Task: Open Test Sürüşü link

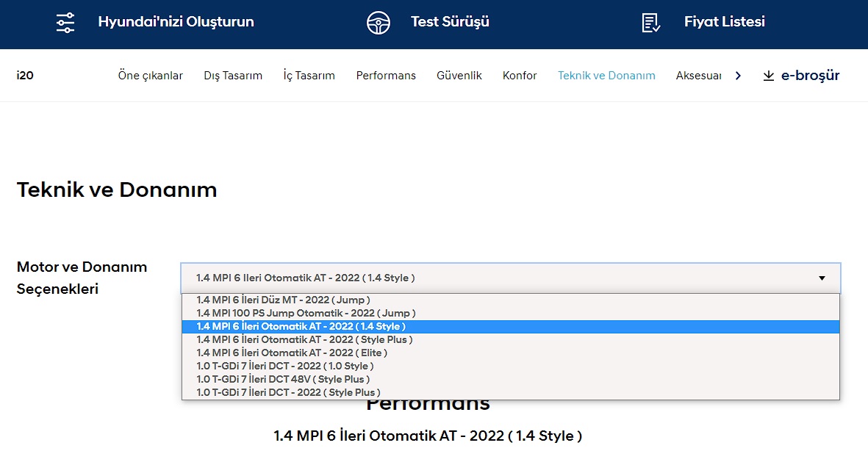Action: point(450,21)
